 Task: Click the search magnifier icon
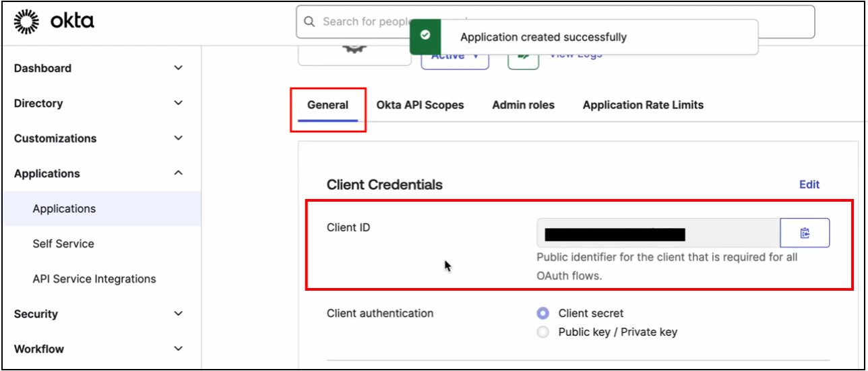click(309, 22)
